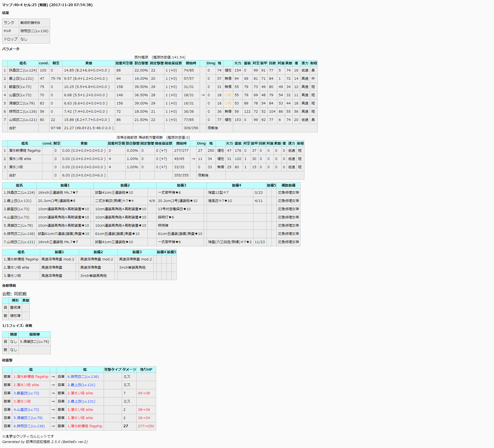Click the 残りHP column header
The height and width of the screenshot is (448, 494).
146,370
